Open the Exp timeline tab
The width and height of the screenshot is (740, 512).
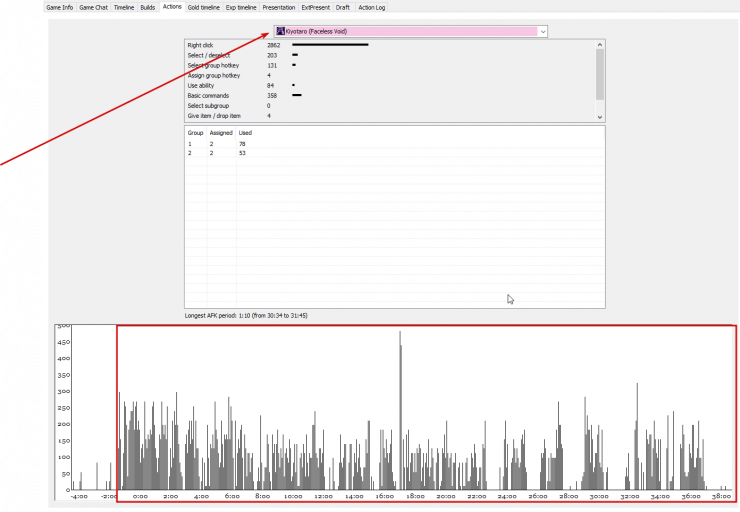(241, 8)
